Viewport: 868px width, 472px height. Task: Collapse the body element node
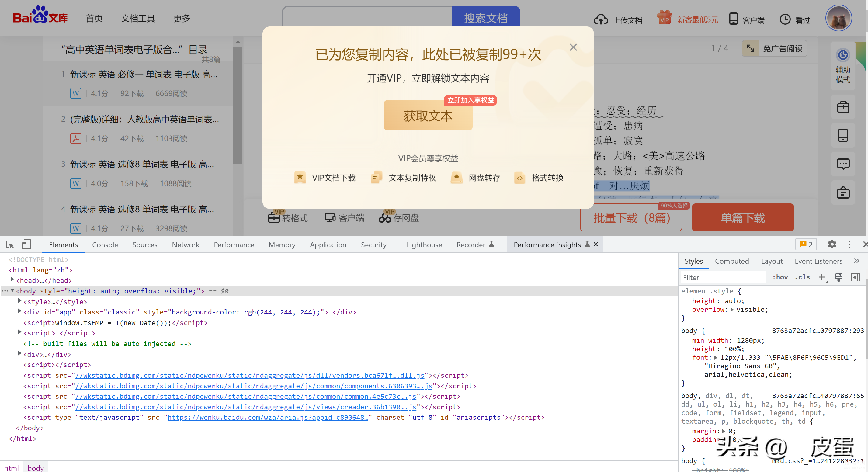click(x=12, y=290)
